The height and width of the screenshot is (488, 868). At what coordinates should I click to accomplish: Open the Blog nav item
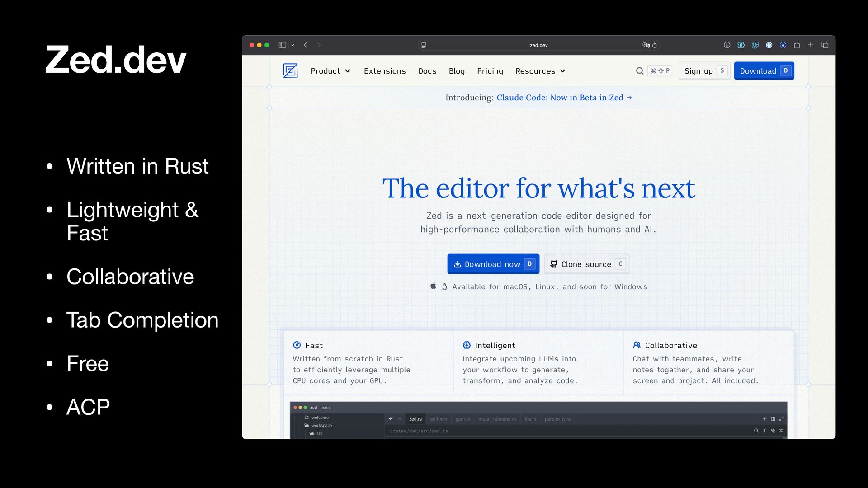(457, 71)
